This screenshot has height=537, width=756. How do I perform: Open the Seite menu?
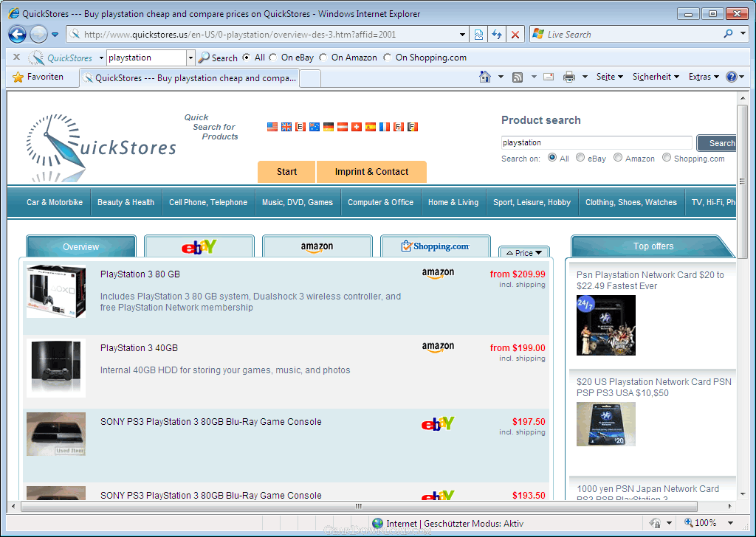pos(609,77)
